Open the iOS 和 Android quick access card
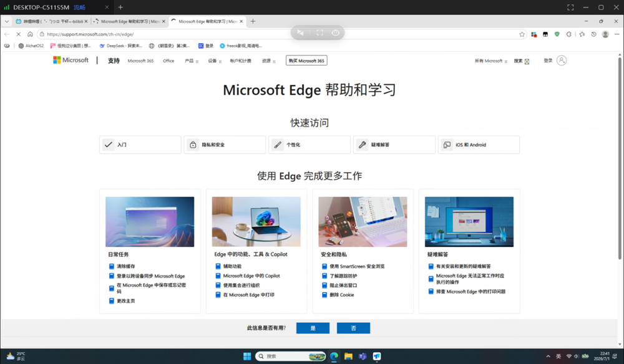The image size is (624, 364). [x=479, y=145]
